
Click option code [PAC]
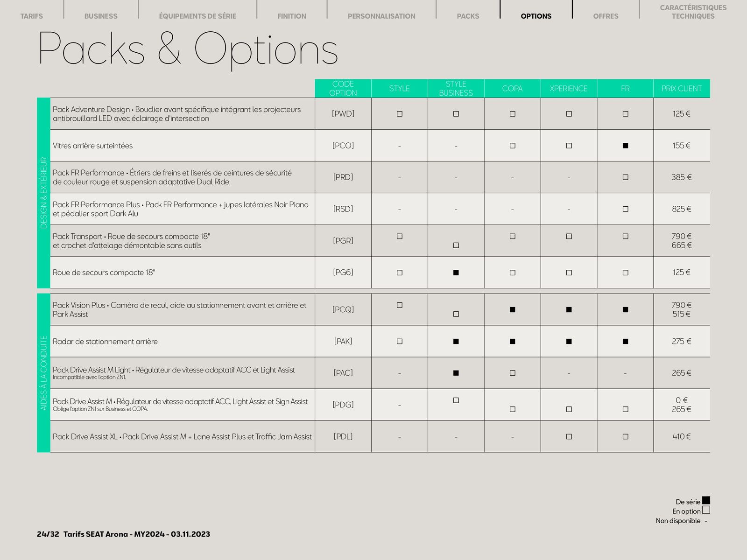point(343,373)
